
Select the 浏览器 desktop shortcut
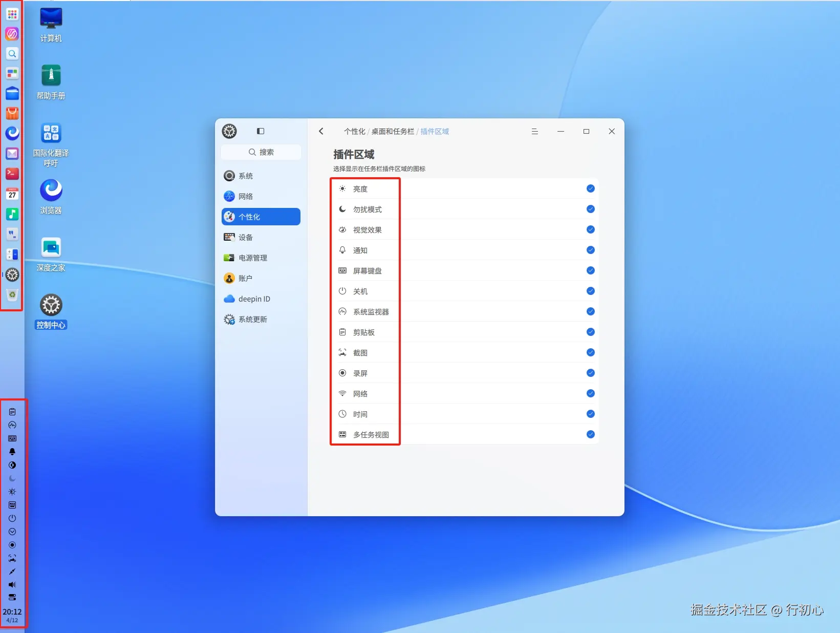tap(51, 197)
